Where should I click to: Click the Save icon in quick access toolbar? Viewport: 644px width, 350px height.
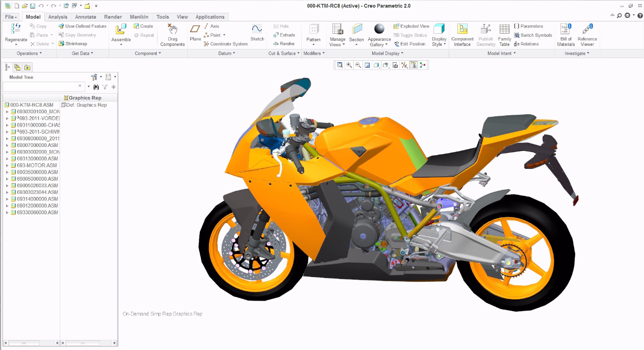(32, 6)
